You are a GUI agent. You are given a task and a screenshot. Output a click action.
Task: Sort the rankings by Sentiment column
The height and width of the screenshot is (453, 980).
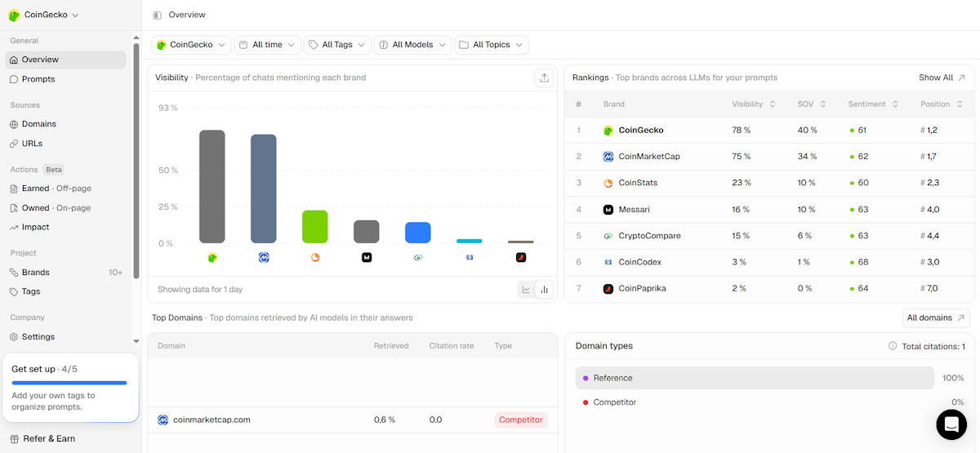point(873,104)
